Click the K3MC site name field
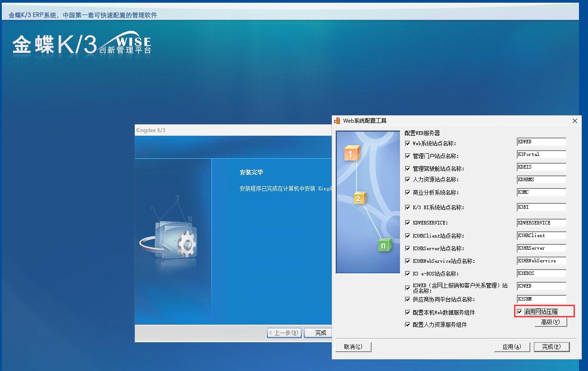This screenshot has width=588, height=371. pos(541,192)
